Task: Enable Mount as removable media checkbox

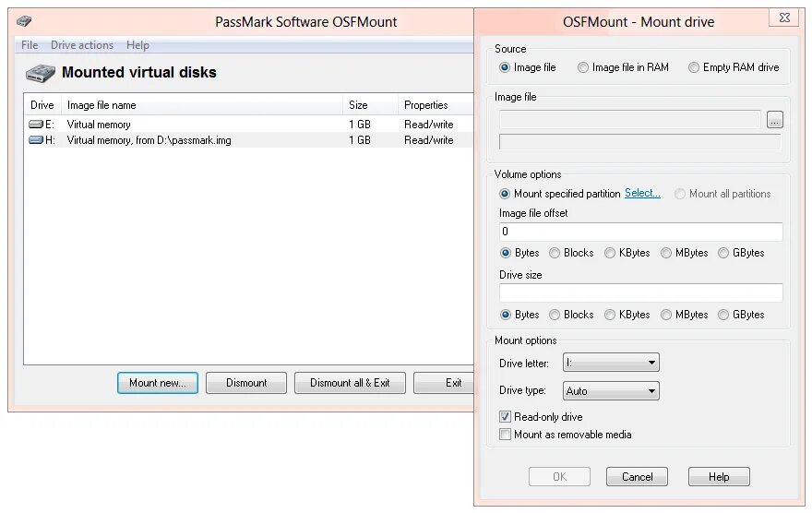Action: [x=505, y=435]
